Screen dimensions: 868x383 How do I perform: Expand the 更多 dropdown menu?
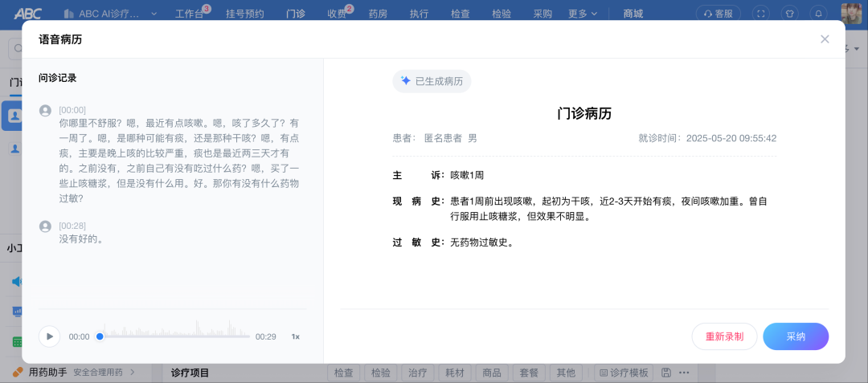(x=583, y=14)
